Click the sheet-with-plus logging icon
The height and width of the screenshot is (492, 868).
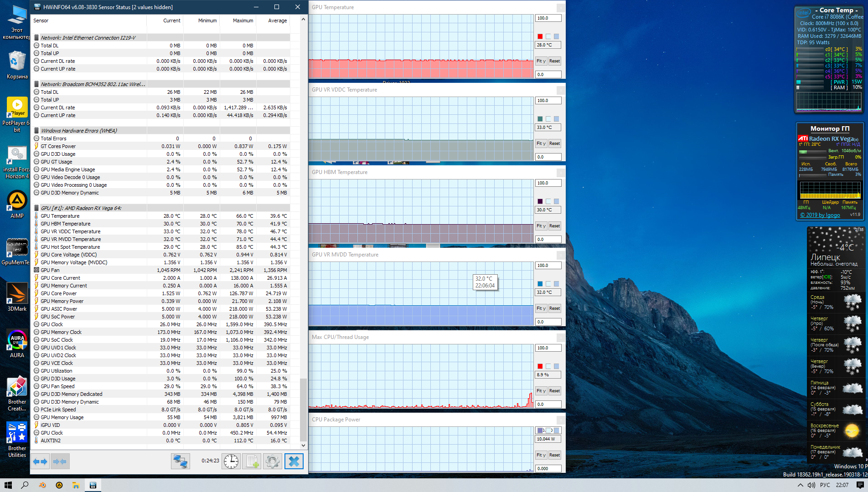[252, 461]
